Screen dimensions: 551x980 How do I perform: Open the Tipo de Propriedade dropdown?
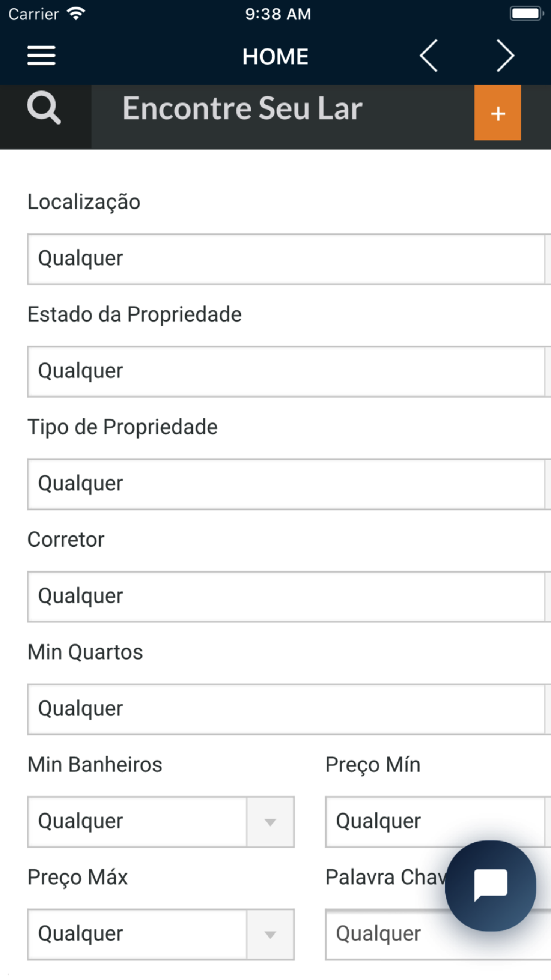[x=287, y=484]
